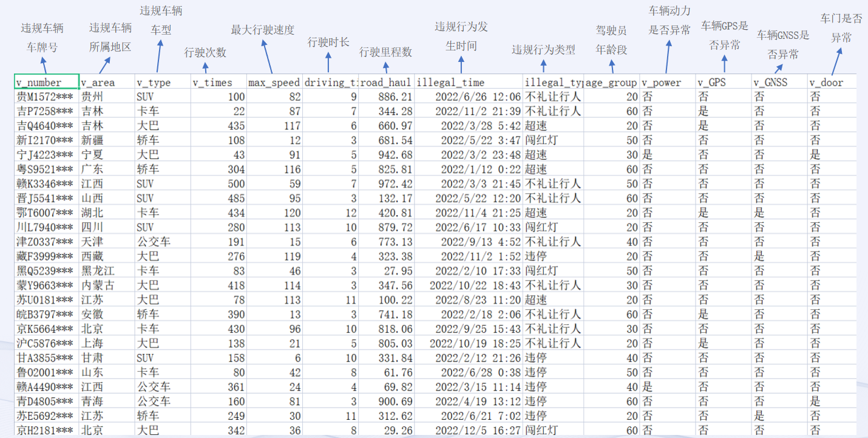Click plate number cell 粤S9521***
Screen dimensions: 868x438
[x=47, y=169]
